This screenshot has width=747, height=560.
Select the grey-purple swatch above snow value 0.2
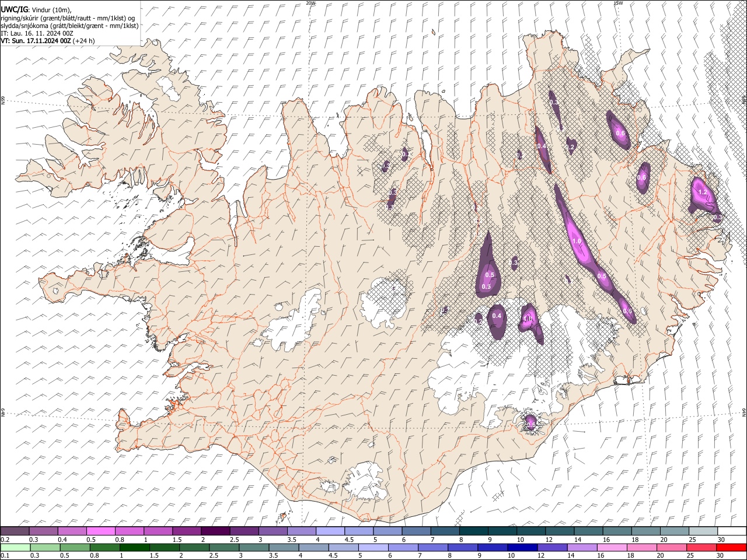(15, 531)
